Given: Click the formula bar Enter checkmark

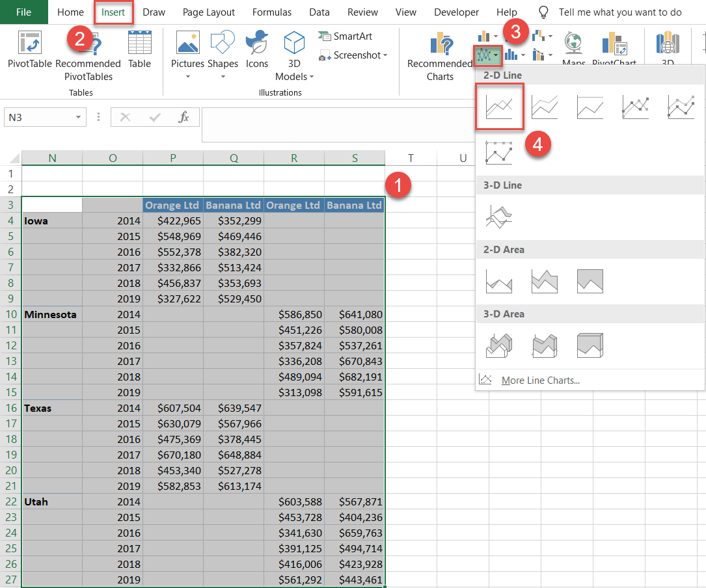Looking at the screenshot, I should 156,118.
